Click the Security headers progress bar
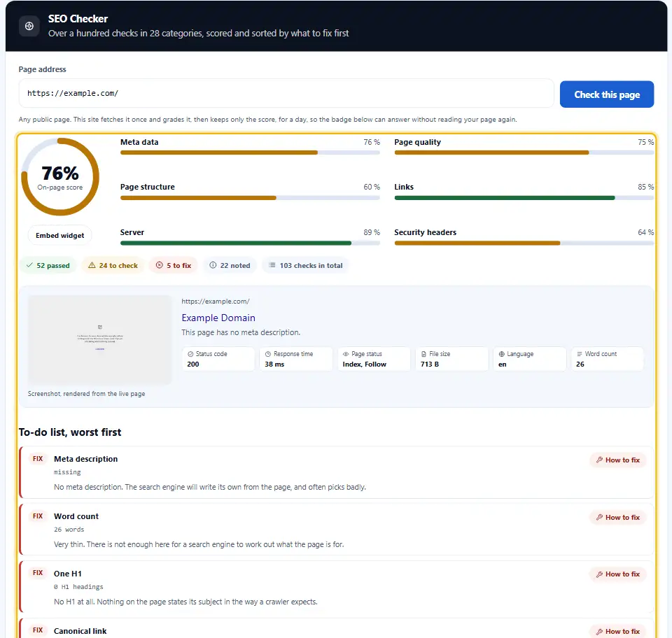The width and height of the screenshot is (672, 638). coord(524,243)
